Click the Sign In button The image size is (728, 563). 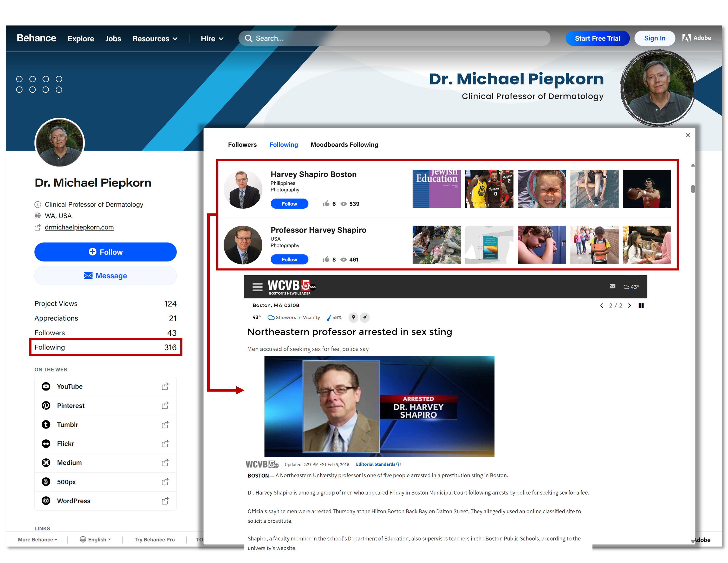[x=655, y=38]
